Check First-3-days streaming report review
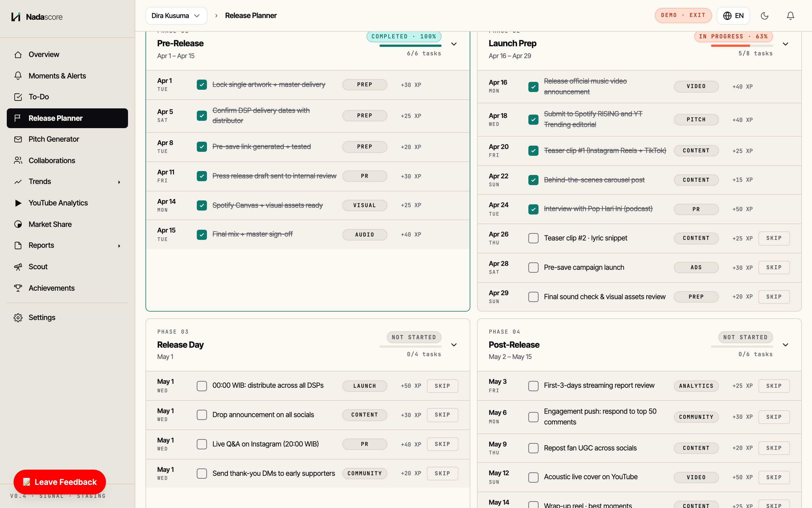This screenshot has height=508, width=812. (x=533, y=386)
